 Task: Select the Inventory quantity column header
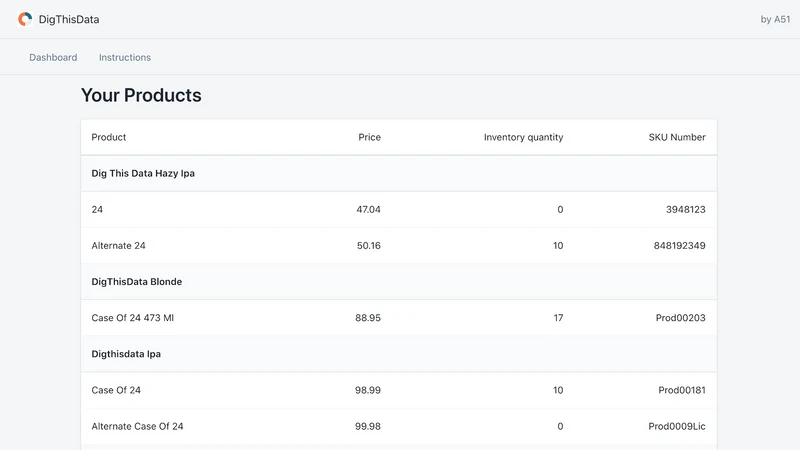click(x=523, y=137)
